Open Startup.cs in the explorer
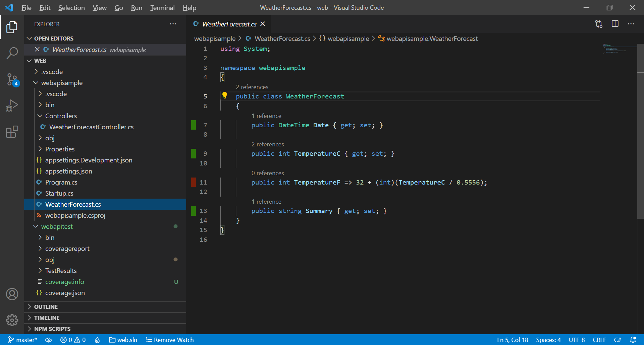Viewport: 644px width, 345px height. coord(105,193)
